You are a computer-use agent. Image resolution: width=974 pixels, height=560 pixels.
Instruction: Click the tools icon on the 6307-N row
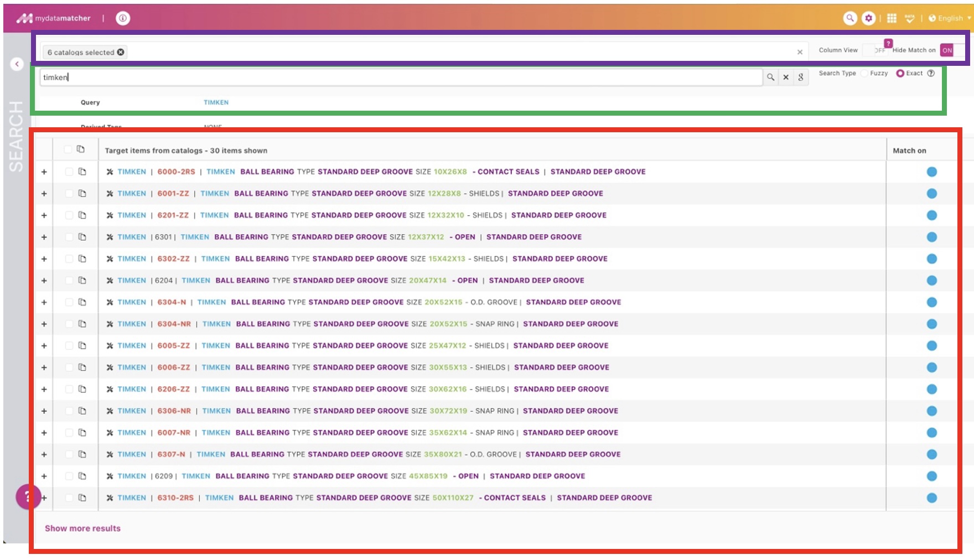pyautogui.click(x=110, y=454)
